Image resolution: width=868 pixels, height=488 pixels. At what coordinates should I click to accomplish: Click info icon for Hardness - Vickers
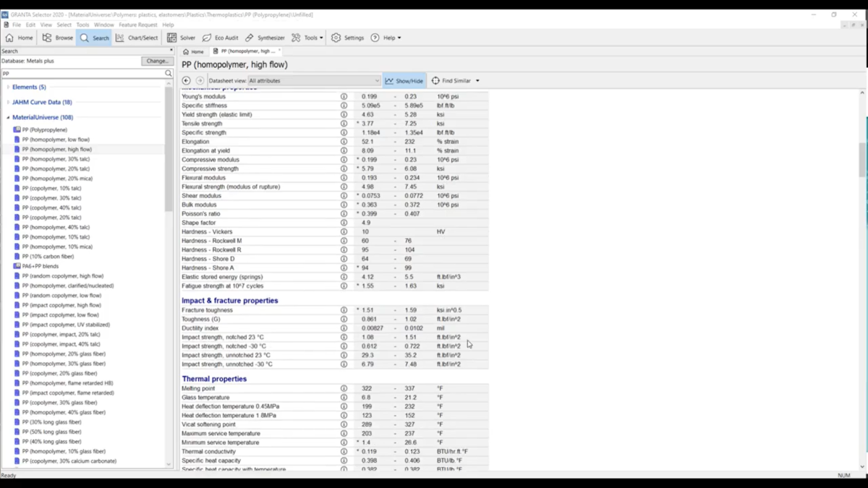[344, 232]
